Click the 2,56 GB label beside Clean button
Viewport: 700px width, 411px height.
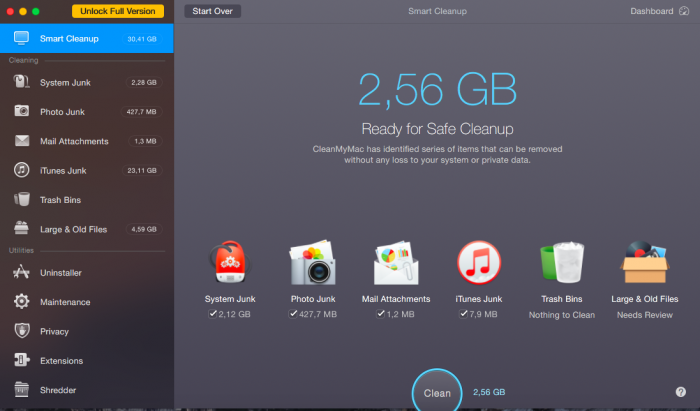489,392
